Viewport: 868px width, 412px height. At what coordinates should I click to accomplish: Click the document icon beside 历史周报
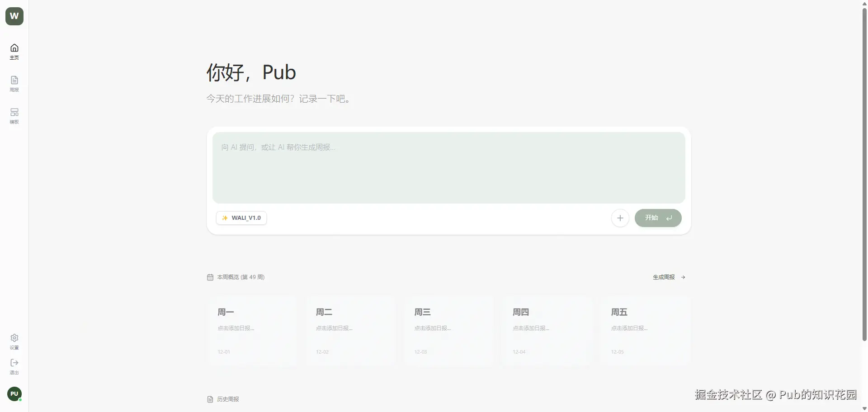click(x=210, y=399)
